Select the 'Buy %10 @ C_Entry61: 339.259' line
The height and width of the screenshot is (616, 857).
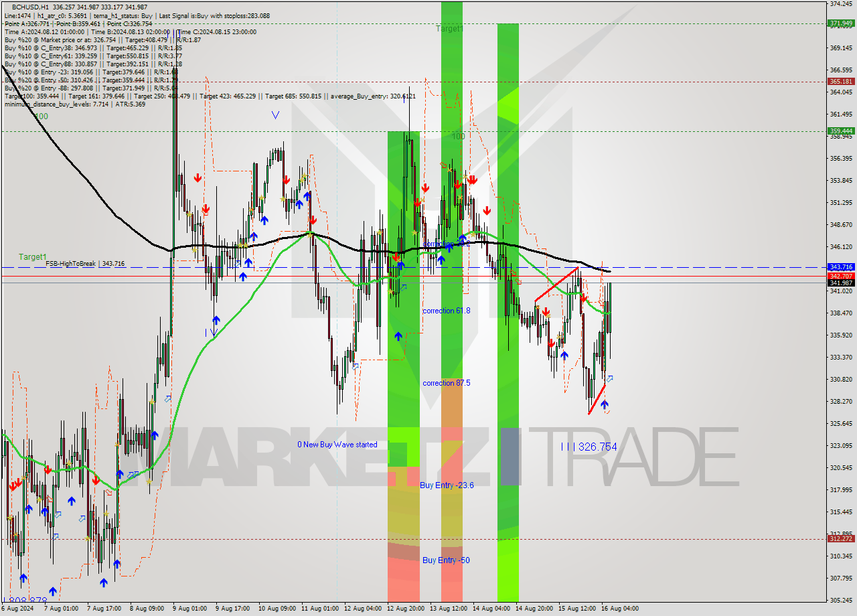(50, 56)
